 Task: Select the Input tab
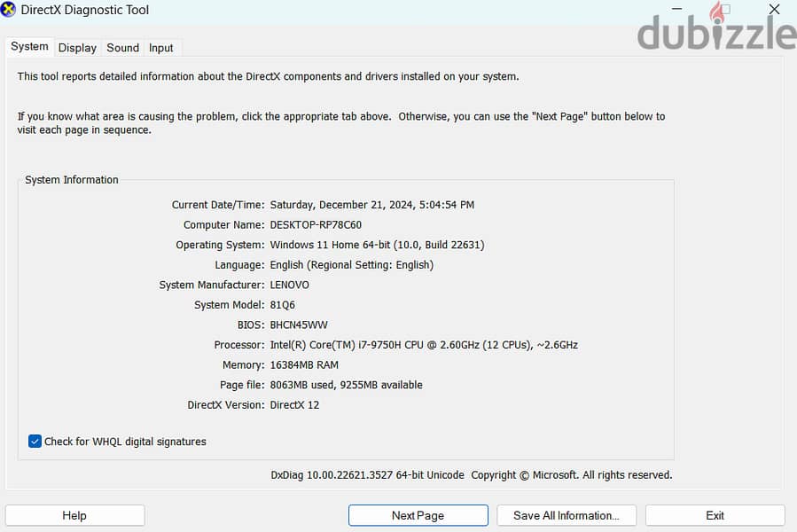(x=160, y=48)
